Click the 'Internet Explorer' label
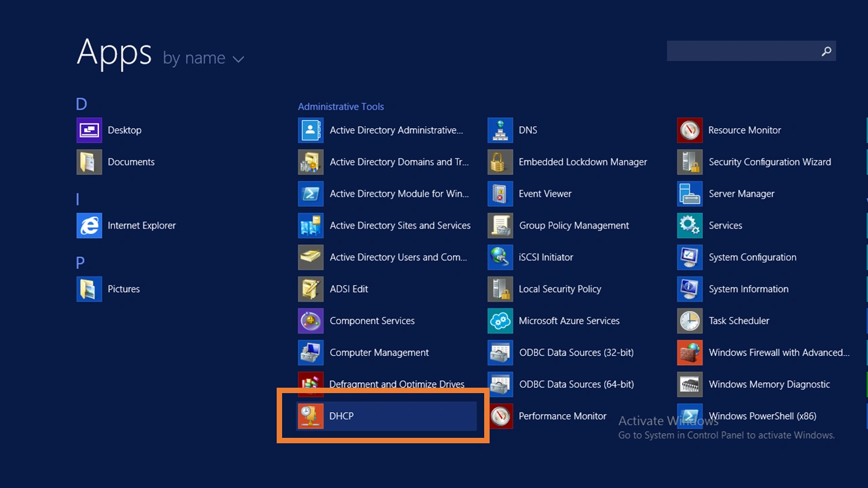Screen dimensions: 868x488 (x=142, y=226)
